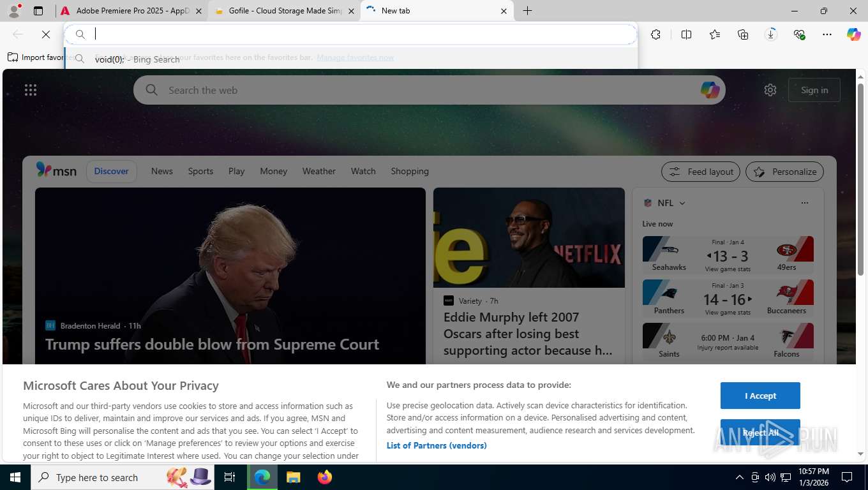Stop loading the page
This screenshot has width=868, height=490.
[x=46, y=34]
